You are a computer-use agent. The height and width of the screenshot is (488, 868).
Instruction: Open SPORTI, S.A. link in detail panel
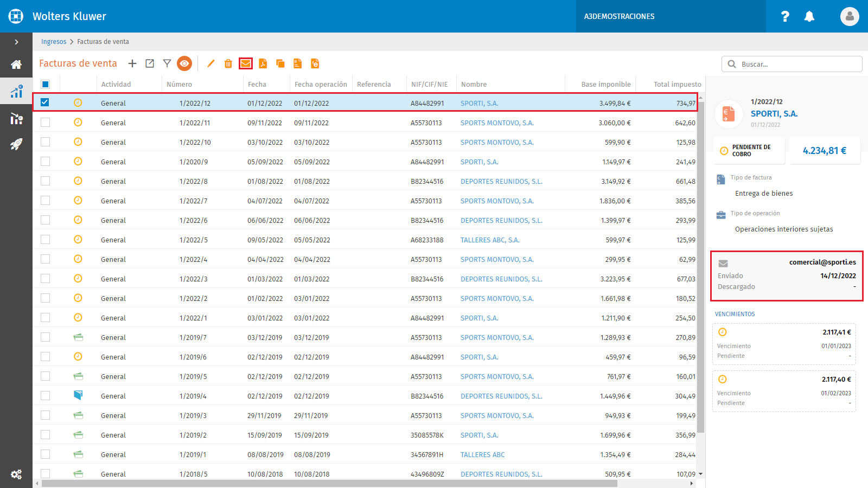(x=774, y=114)
